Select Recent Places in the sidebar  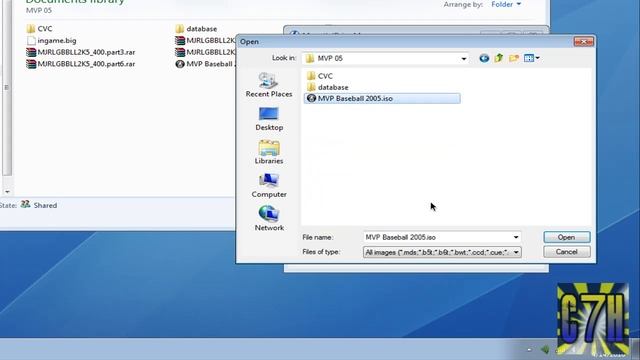tap(269, 85)
